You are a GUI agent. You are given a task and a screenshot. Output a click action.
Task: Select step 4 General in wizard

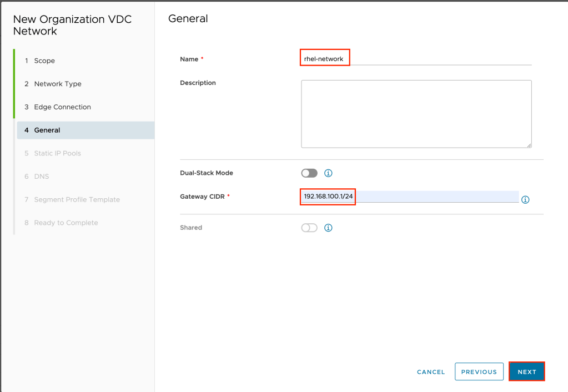coord(47,130)
